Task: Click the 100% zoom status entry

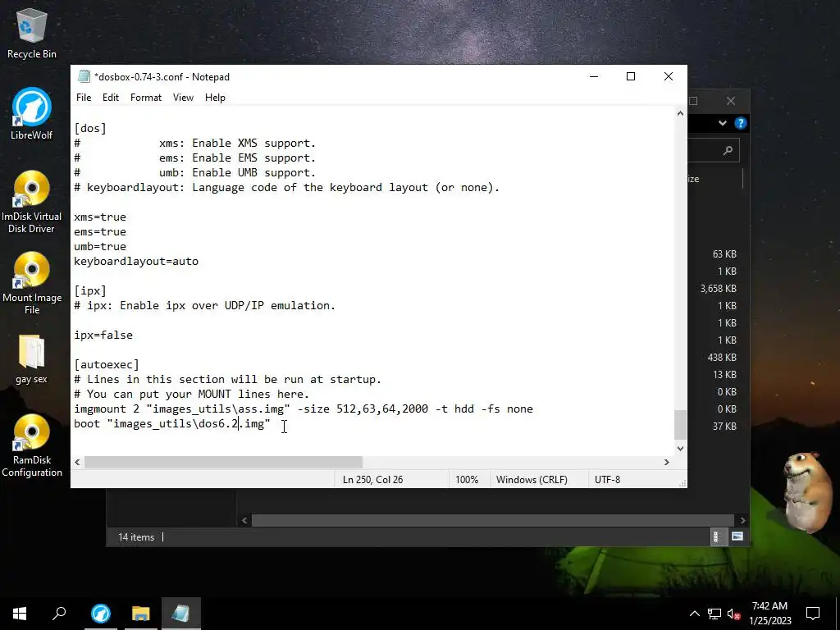Action: 467,479
